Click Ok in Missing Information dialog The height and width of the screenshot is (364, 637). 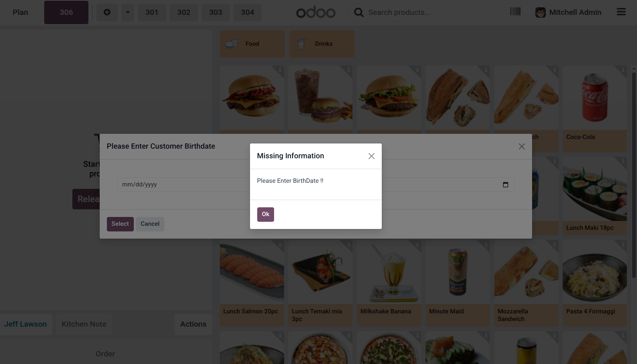click(266, 215)
